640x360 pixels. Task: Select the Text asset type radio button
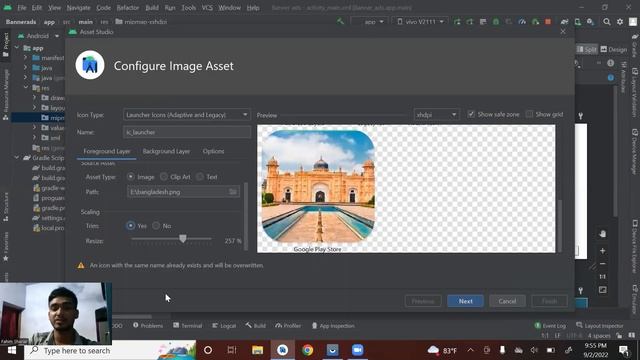(x=200, y=177)
